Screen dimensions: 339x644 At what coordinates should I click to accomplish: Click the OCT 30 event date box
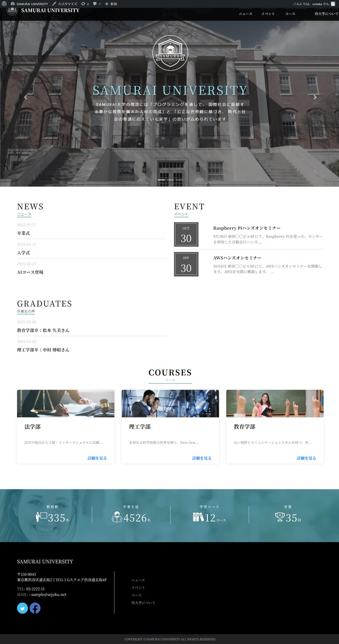point(186,234)
